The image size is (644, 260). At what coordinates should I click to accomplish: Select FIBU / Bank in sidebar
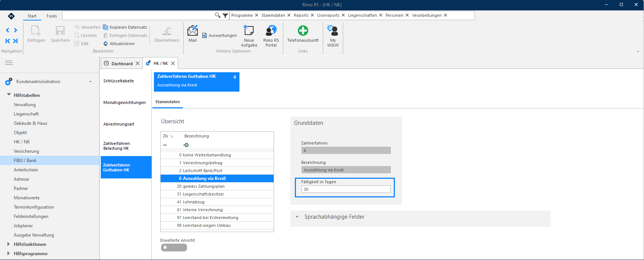[x=49, y=161]
